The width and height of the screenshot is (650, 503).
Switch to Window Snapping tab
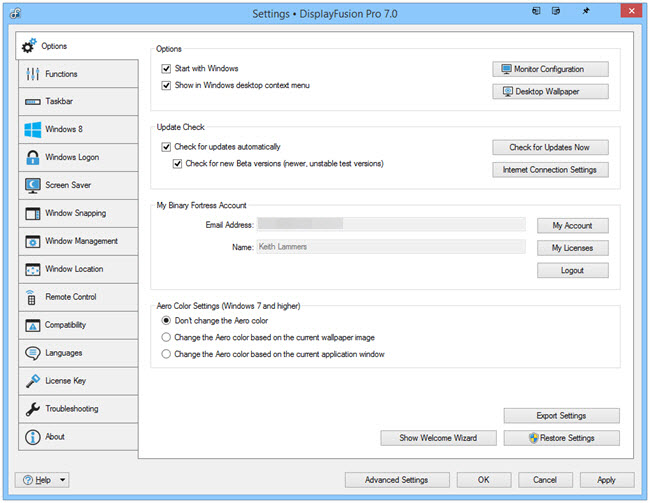point(78,214)
